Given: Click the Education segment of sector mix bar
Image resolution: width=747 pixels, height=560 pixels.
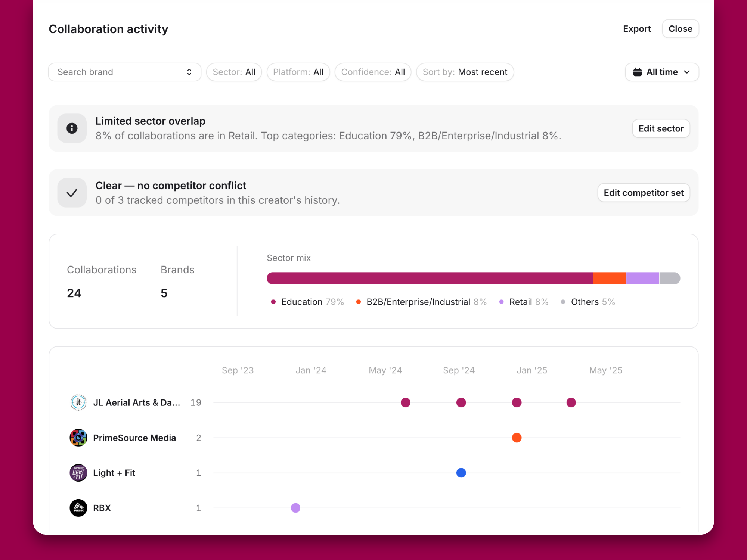Looking at the screenshot, I should tap(430, 279).
